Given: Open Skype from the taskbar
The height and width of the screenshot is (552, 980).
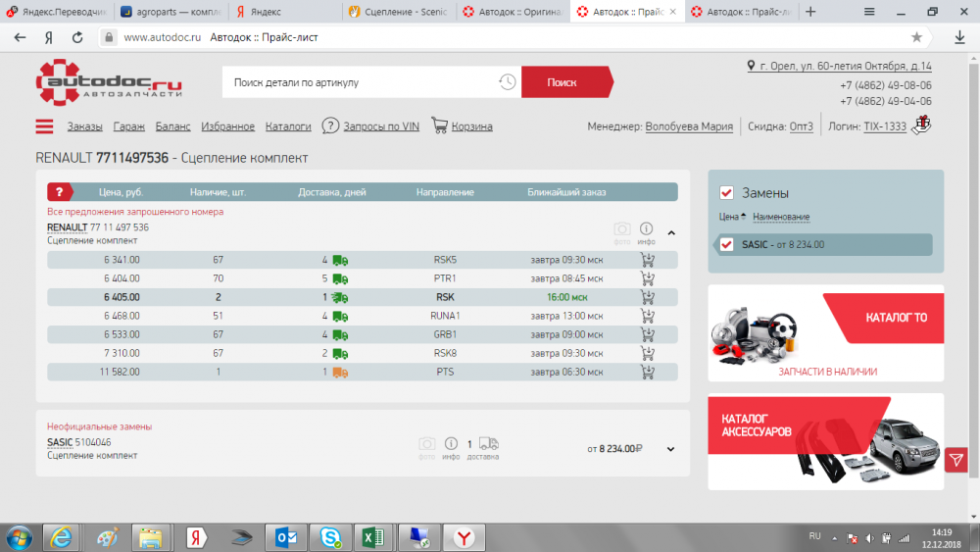Looking at the screenshot, I should coord(330,537).
